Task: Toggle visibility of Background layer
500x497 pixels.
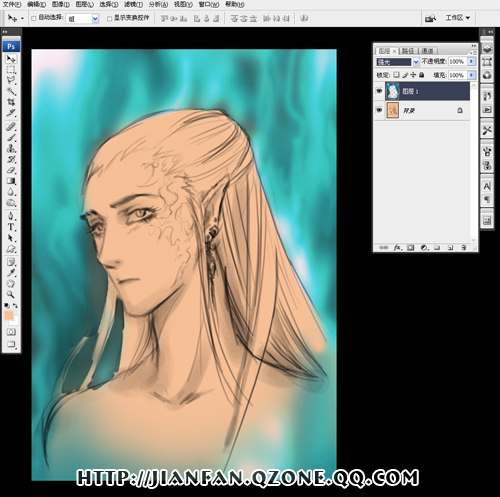Action: pos(379,110)
